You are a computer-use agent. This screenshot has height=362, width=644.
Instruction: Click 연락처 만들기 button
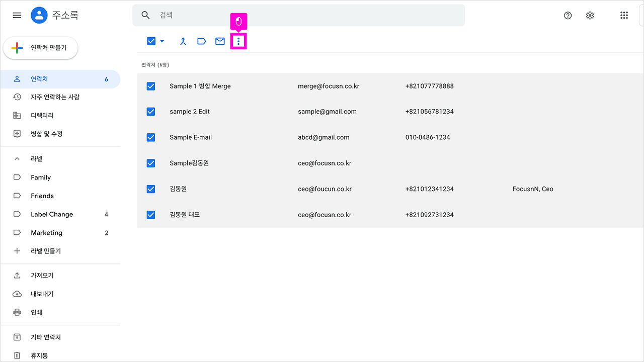41,48
